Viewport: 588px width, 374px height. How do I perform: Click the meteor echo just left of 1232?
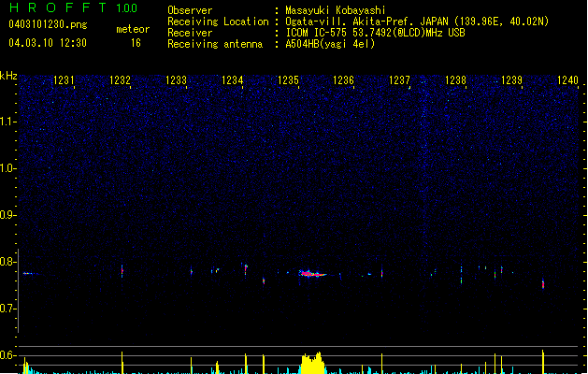(x=122, y=271)
